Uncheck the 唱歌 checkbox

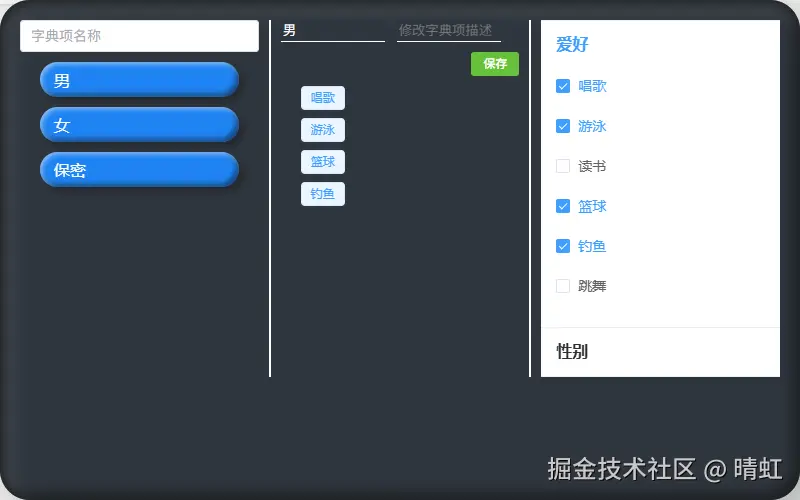click(x=563, y=86)
